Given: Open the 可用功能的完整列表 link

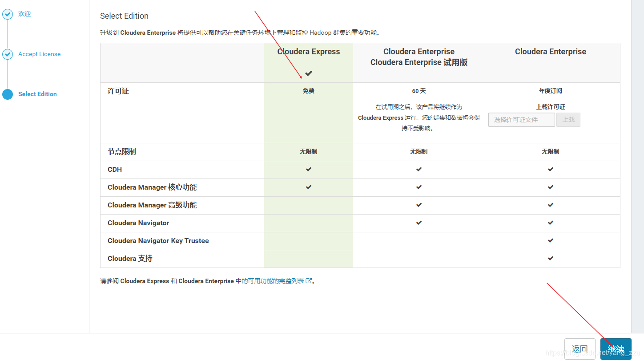Looking at the screenshot, I should (276, 281).
